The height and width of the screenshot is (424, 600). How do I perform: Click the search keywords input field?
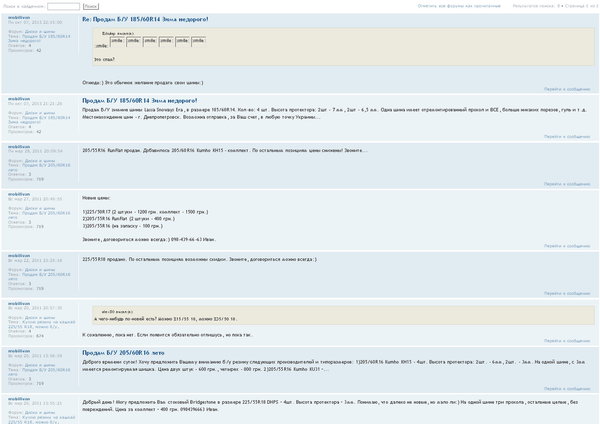(x=62, y=6)
